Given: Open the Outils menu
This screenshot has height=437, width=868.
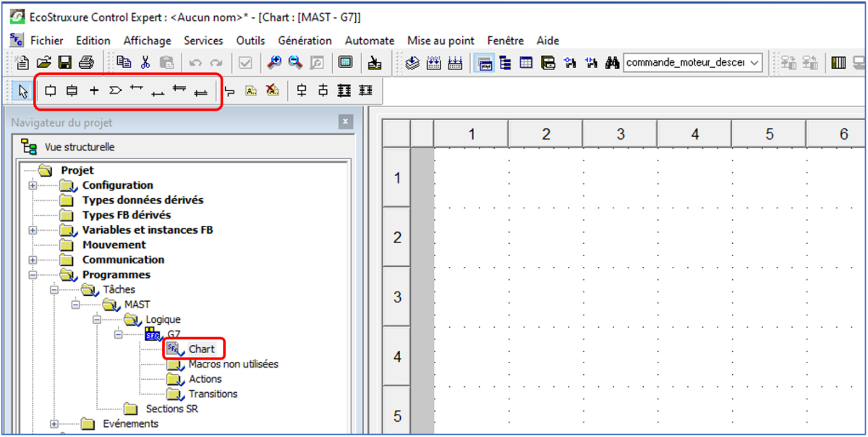Looking at the screenshot, I should click(x=250, y=41).
